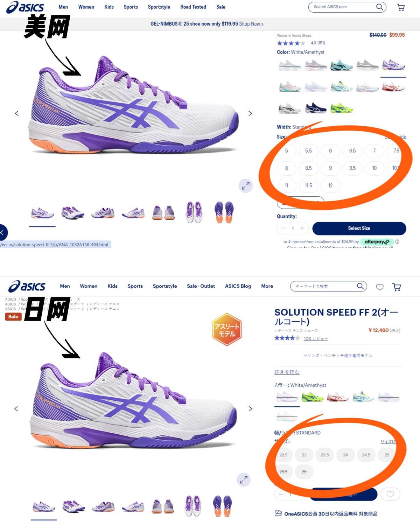
Task: Select size 8.5 on the US site
Action: click(308, 168)
